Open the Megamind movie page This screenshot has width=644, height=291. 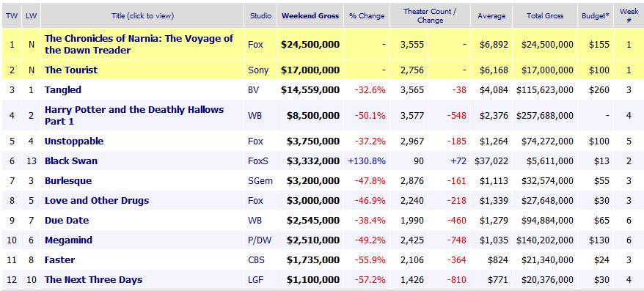click(69, 240)
